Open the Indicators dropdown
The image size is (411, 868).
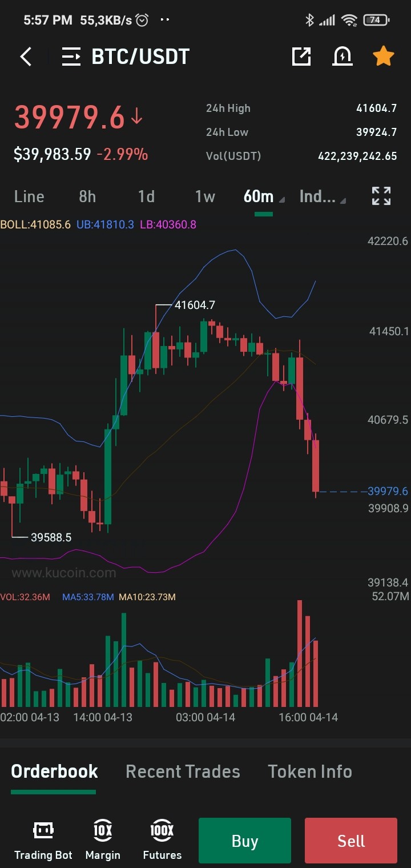pyautogui.click(x=323, y=196)
